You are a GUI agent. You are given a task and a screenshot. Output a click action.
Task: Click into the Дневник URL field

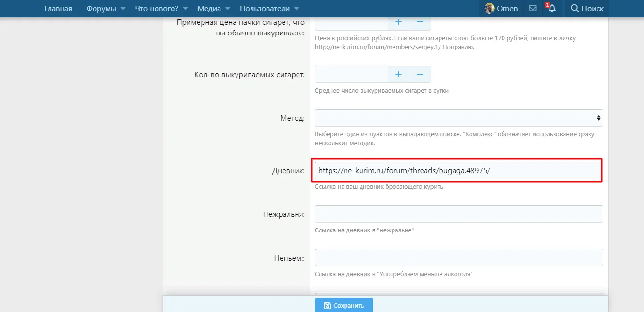tap(458, 171)
